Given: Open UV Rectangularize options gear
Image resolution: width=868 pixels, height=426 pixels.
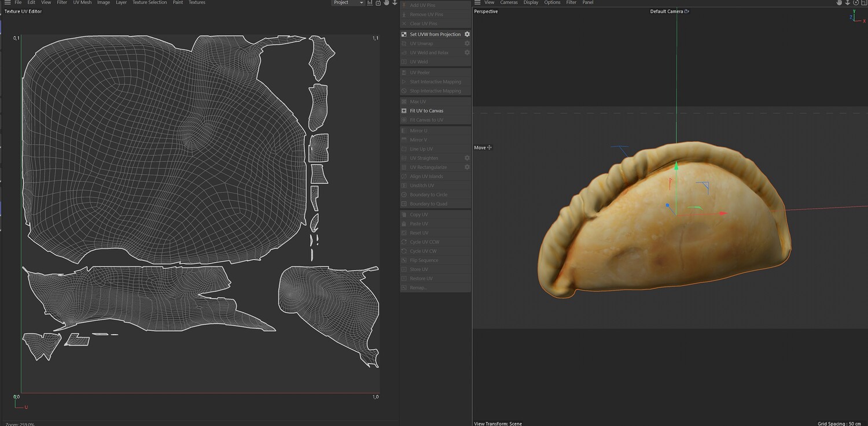Looking at the screenshot, I should pyautogui.click(x=467, y=167).
